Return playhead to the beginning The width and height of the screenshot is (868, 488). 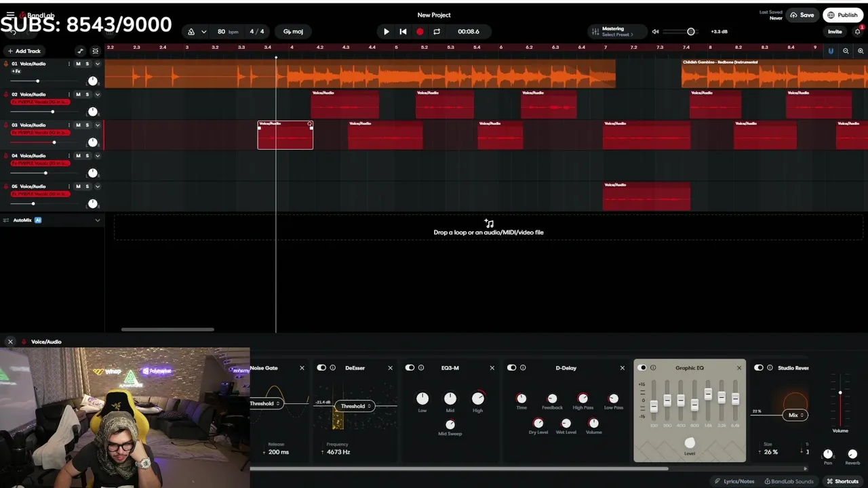(403, 32)
